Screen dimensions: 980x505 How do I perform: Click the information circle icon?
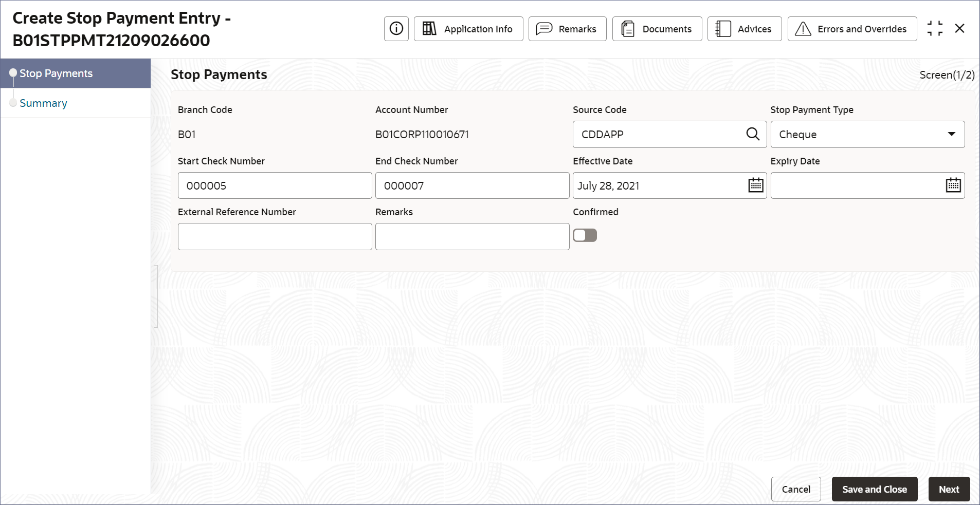pyautogui.click(x=396, y=29)
